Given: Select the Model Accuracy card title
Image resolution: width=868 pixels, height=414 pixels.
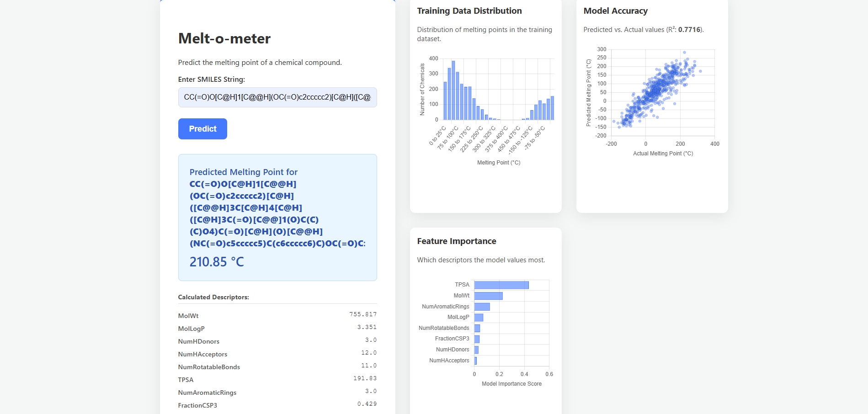Looking at the screenshot, I should (x=615, y=11).
